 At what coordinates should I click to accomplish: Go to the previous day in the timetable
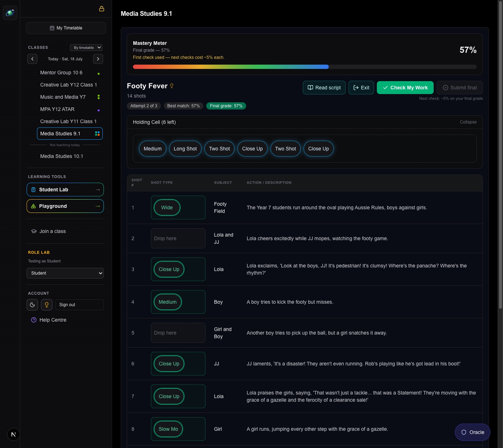point(32,59)
